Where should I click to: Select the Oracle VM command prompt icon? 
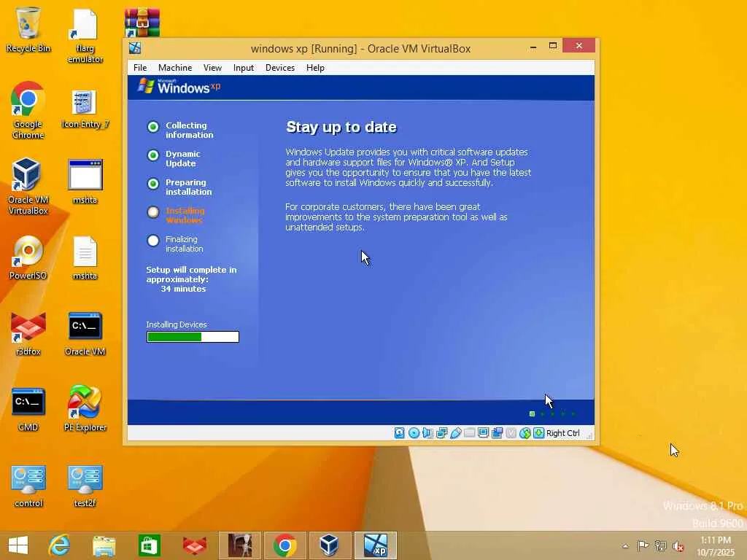pyautogui.click(x=85, y=333)
